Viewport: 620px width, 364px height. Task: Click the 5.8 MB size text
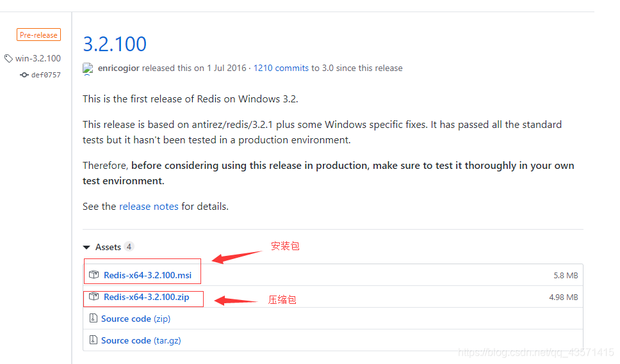point(566,276)
